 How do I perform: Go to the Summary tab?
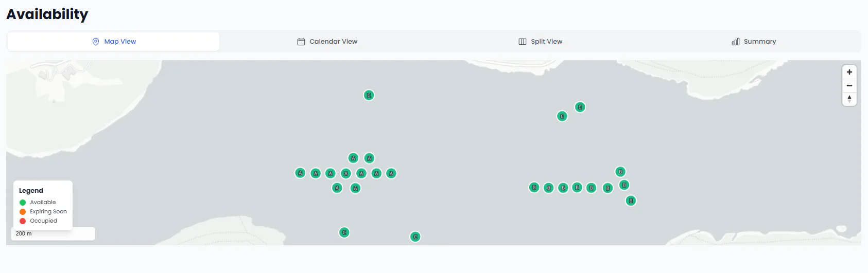754,42
